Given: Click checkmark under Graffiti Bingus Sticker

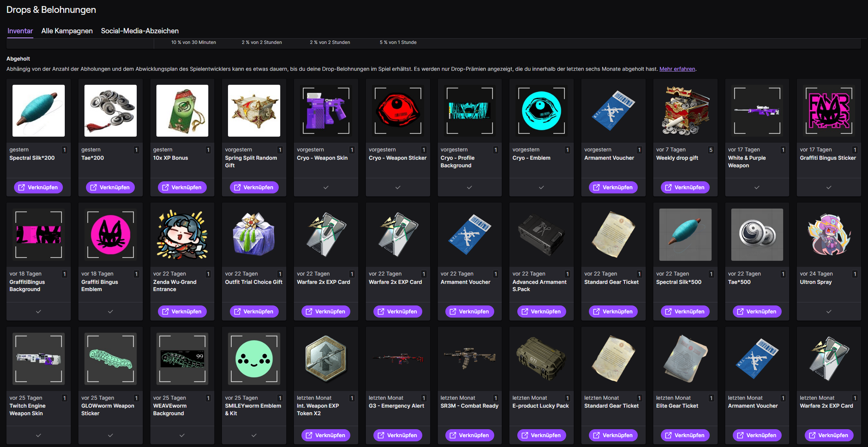Looking at the screenshot, I should pos(829,187).
